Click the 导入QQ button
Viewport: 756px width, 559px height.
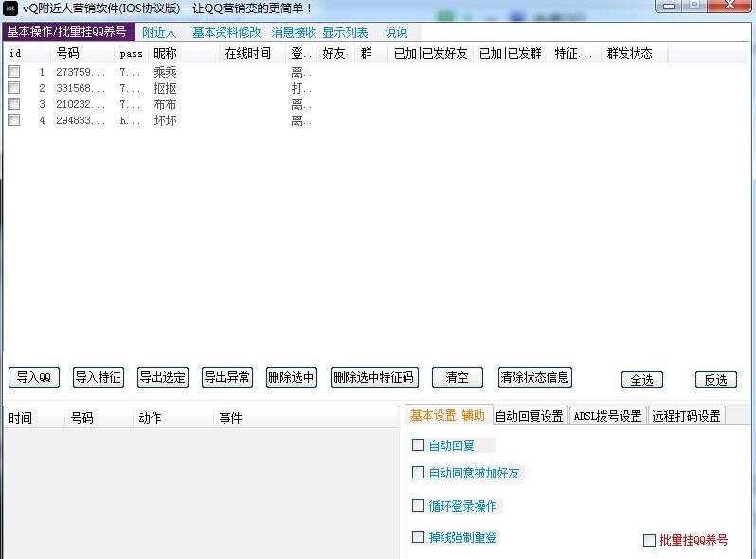pos(34,377)
